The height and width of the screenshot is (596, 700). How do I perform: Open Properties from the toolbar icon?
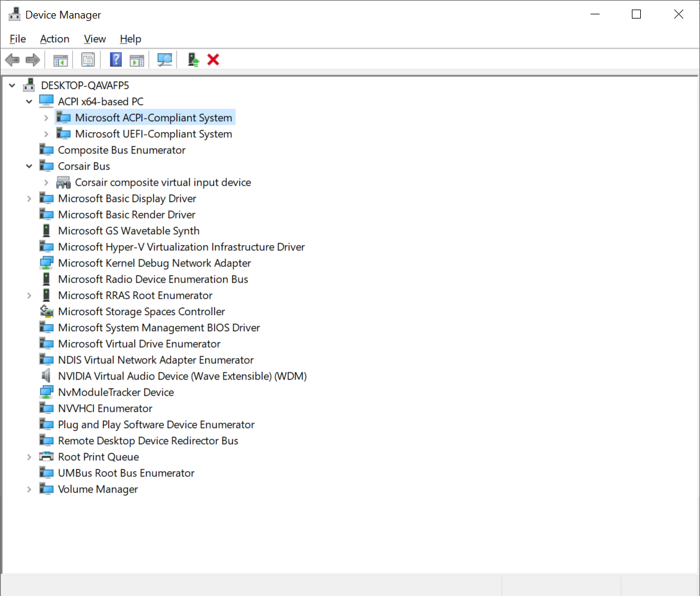pos(88,60)
